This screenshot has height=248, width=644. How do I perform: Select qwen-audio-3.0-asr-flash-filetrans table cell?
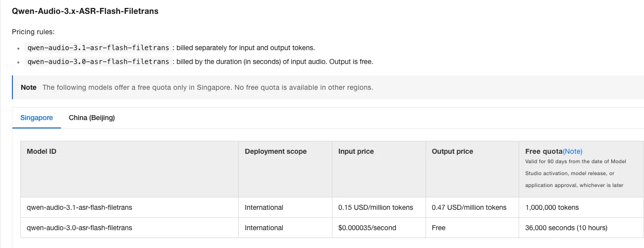(x=129, y=228)
